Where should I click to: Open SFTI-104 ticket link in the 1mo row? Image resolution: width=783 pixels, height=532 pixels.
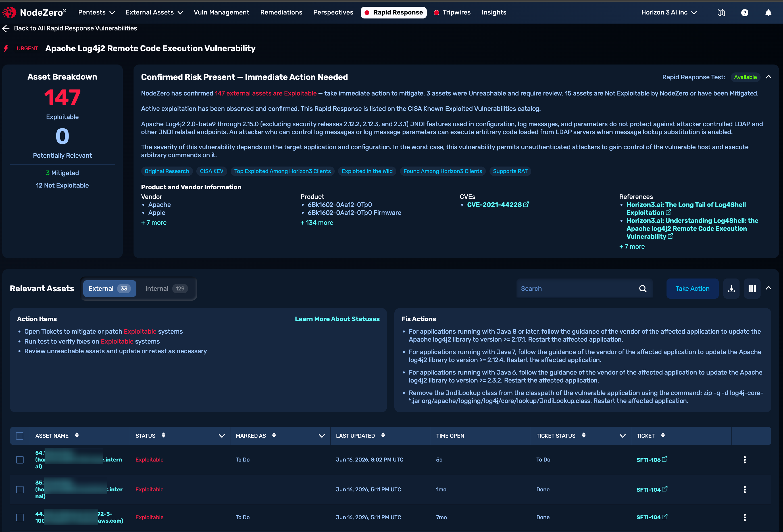click(x=648, y=490)
